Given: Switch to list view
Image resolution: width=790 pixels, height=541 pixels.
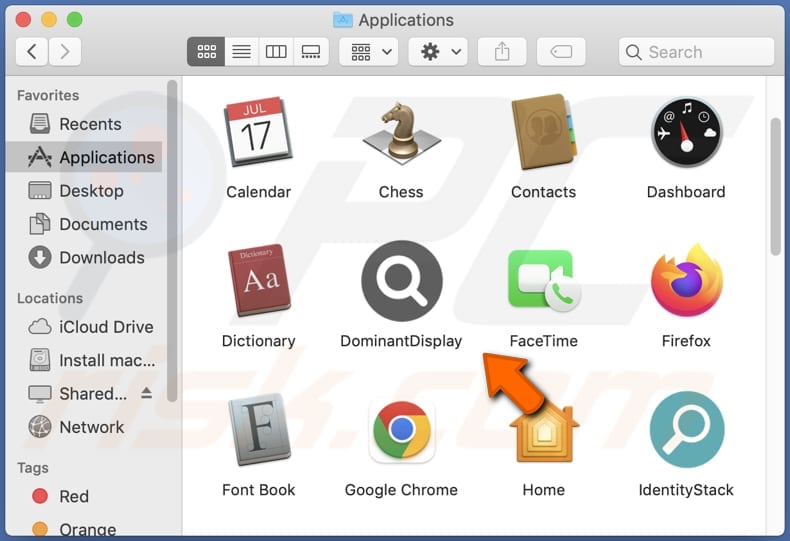Looking at the screenshot, I should pyautogui.click(x=241, y=51).
